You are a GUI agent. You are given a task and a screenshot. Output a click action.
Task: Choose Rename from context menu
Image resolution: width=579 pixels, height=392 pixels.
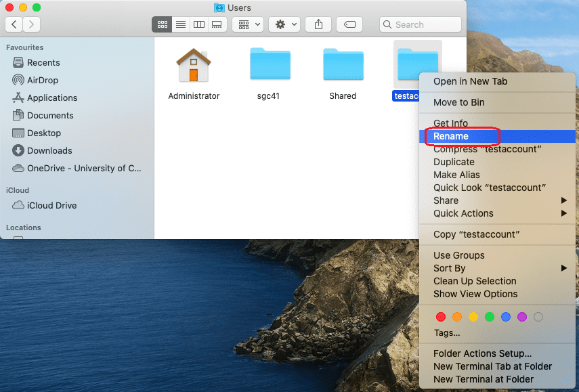pyautogui.click(x=451, y=136)
